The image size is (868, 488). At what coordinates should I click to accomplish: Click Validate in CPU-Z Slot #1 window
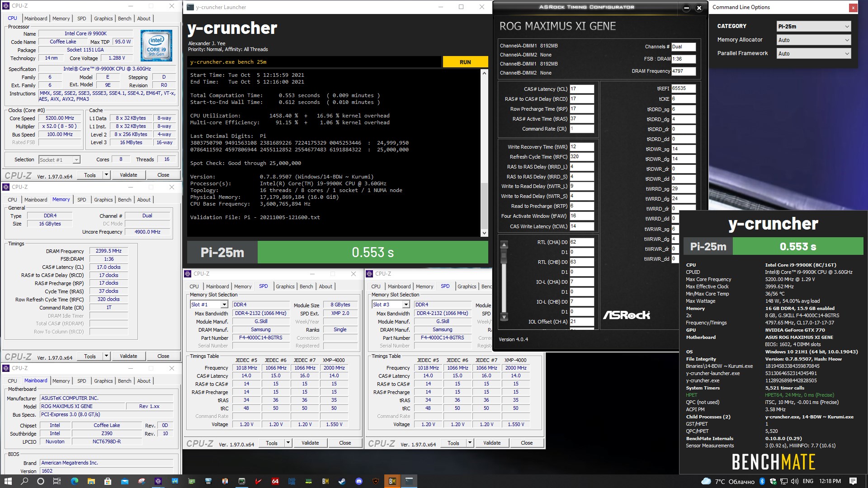pos(310,443)
